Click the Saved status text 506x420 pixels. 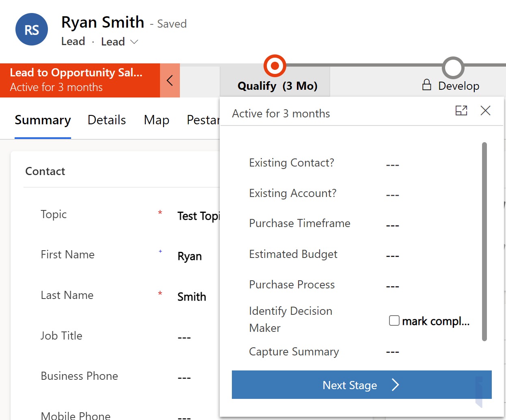tap(172, 24)
